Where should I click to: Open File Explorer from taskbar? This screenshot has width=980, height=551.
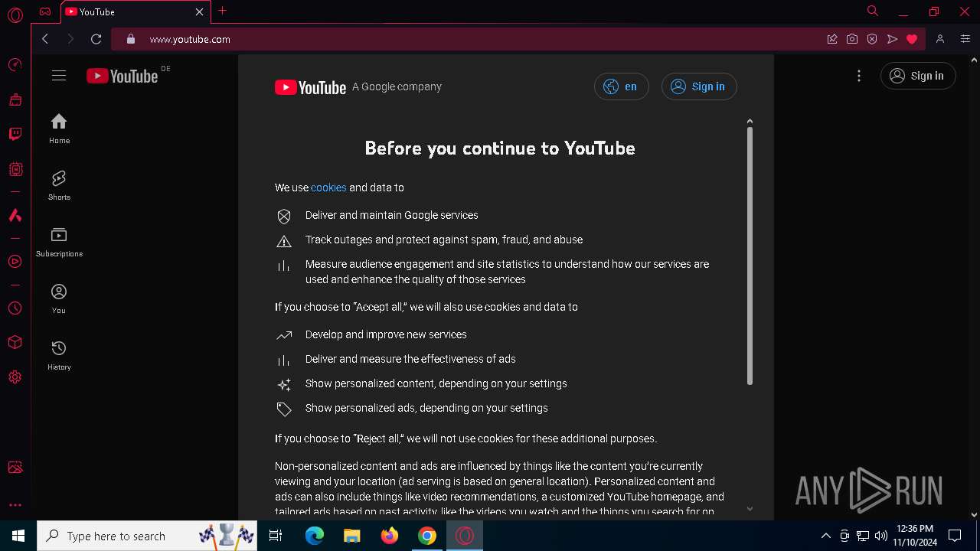tap(352, 536)
